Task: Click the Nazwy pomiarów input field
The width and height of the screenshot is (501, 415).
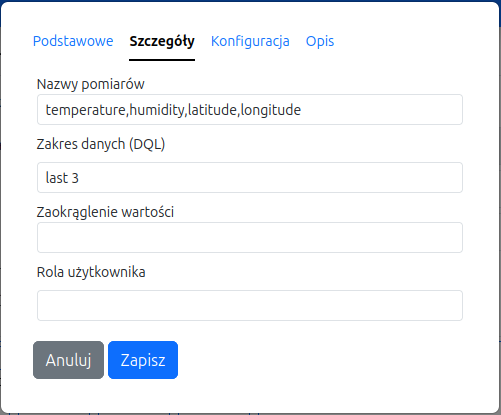Action: 250,110
